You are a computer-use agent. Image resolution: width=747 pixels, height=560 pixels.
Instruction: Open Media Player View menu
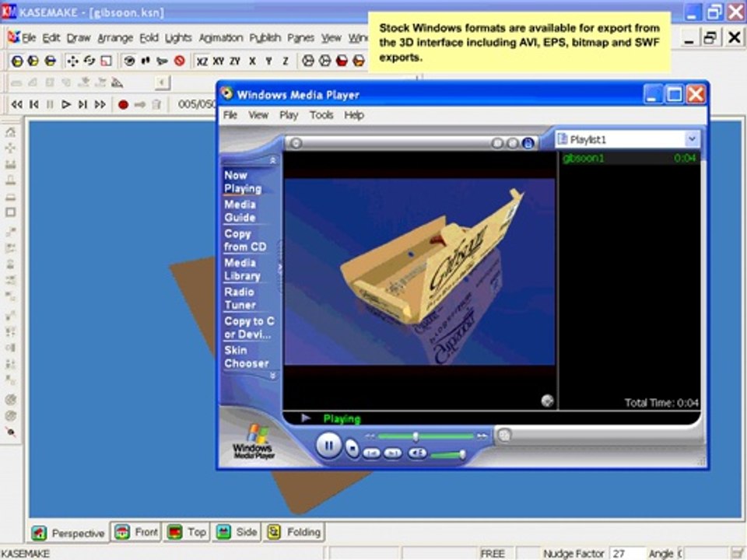tap(258, 115)
